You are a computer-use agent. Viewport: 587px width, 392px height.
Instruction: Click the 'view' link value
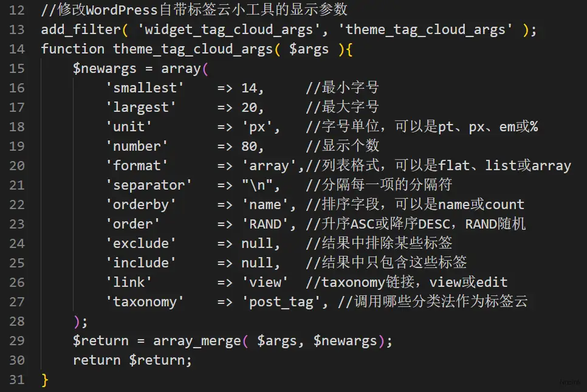pos(265,282)
